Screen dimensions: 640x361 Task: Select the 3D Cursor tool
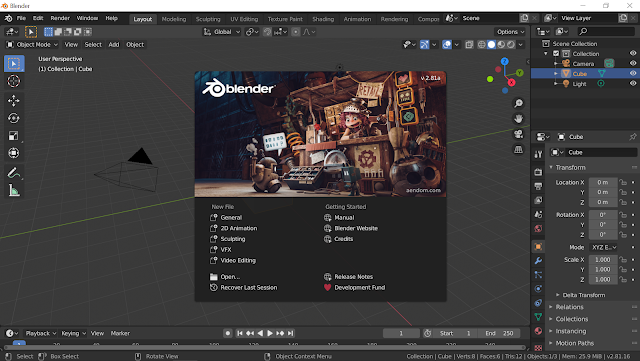(13, 81)
